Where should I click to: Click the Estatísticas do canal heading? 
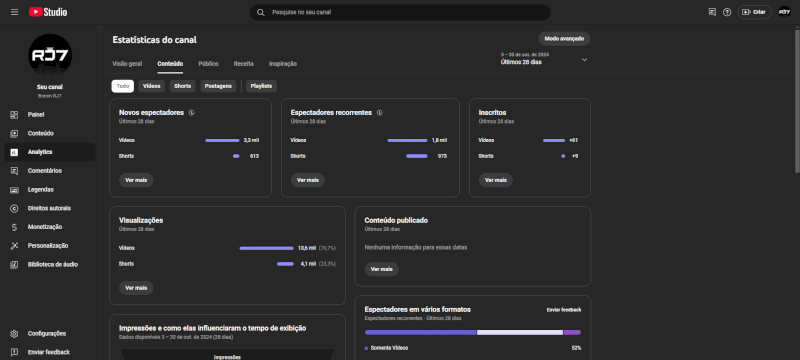pyautogui.click(x=154, y=40)
